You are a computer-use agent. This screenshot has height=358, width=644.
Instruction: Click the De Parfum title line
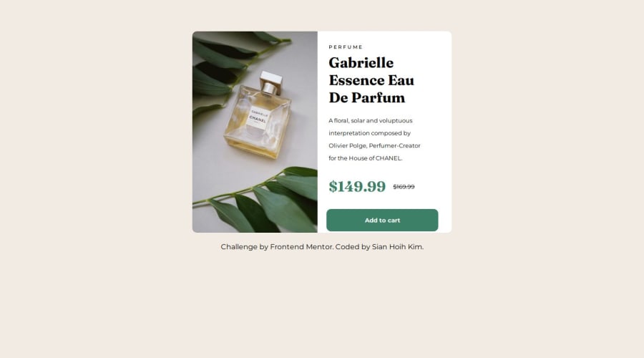click(x=367, y=98)
